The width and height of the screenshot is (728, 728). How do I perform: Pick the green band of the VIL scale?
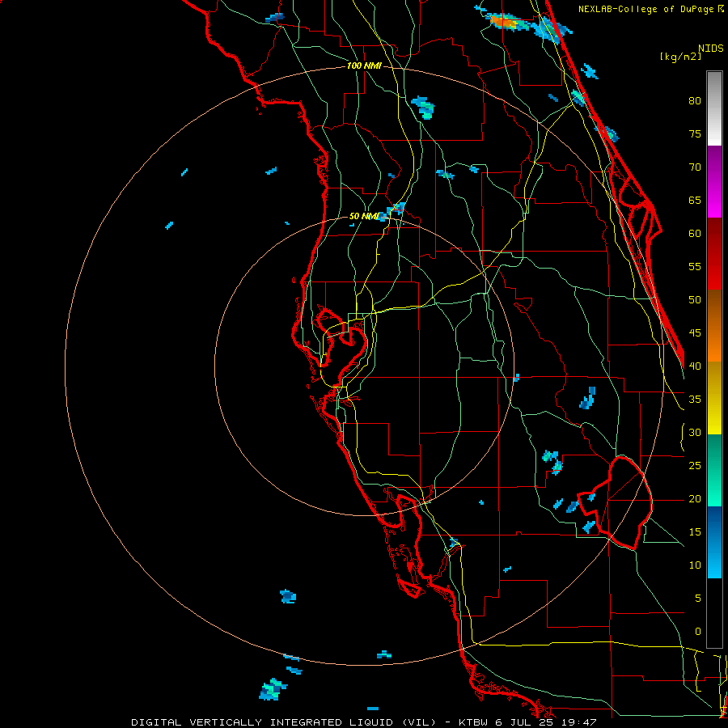pos(714,470)
